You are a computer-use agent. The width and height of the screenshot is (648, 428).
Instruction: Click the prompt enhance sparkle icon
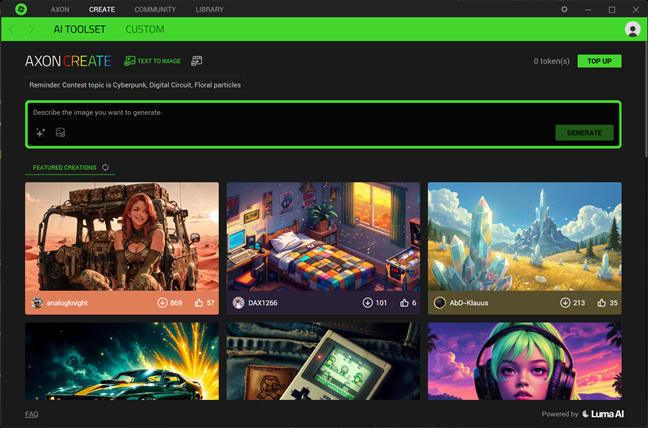(40, 133)
